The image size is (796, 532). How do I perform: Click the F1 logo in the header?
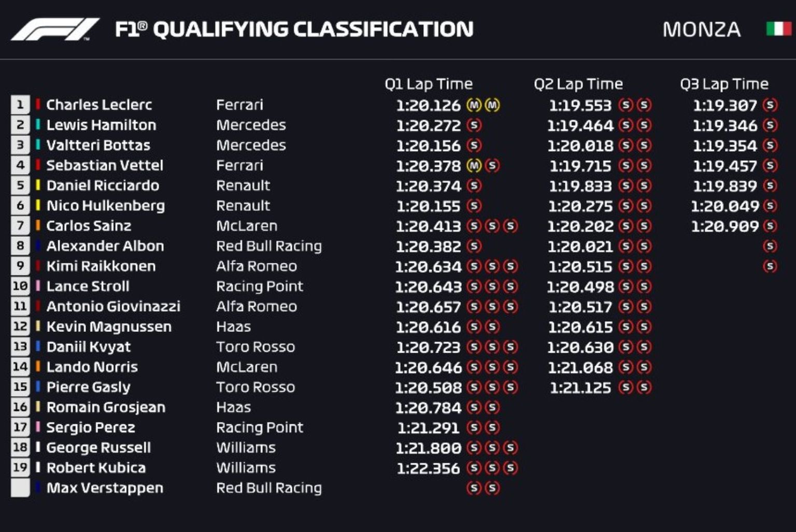[x=54, y=30]
